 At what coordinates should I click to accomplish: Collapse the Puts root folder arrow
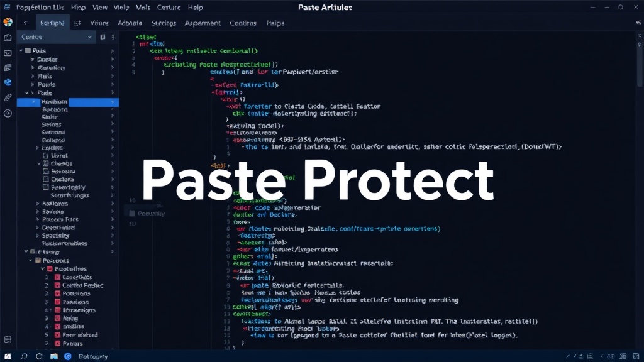coord(21,50)
